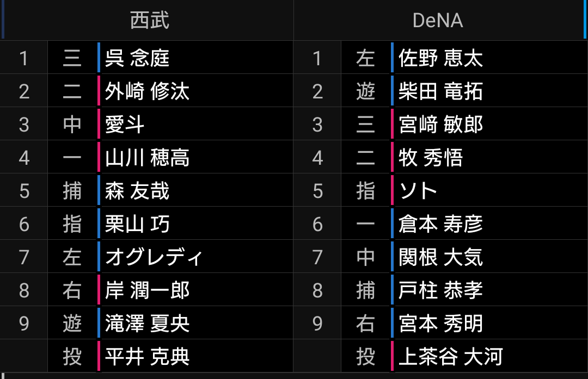Viewport: 588px width, 379px height.
Task: Select third baseman 宮﨑 敏郎
Action: pyautogui.click(x=440, y=125)
